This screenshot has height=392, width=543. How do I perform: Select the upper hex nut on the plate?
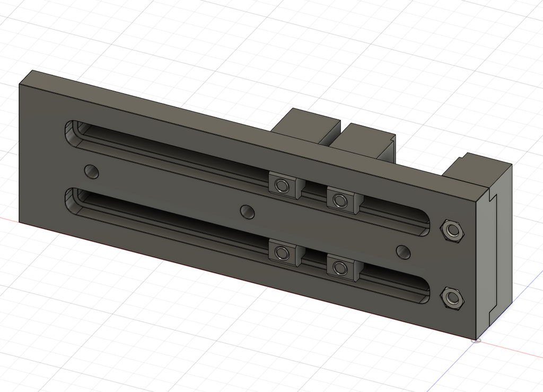(x=452, y=230)
